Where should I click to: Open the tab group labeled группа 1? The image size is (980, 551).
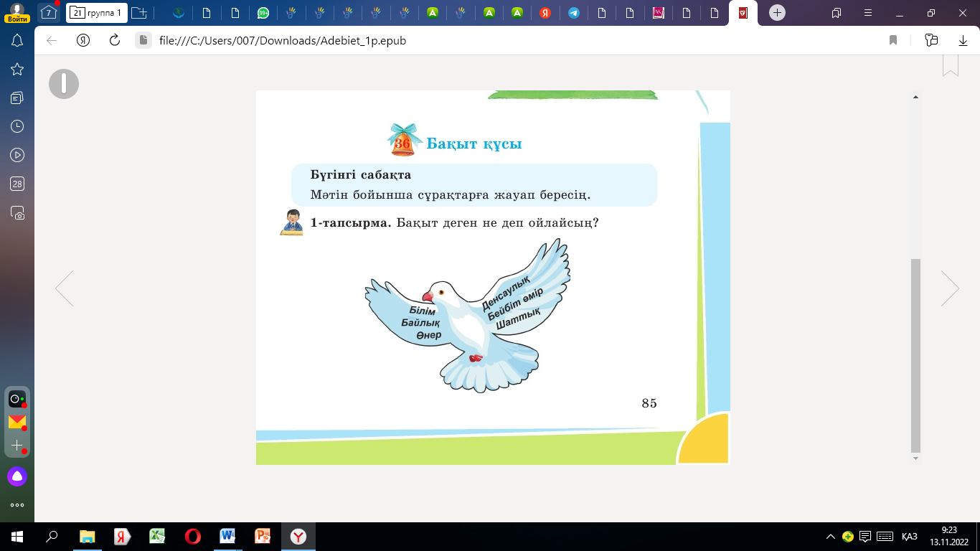pyautogui.click(x=97, y=13)
